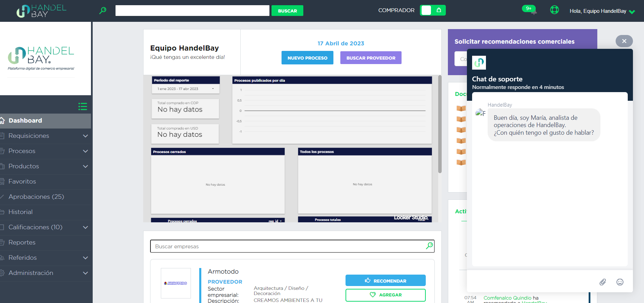The width and height of the screenshot is (644, 303).
Task: Open the help lifebuoy icon
Action: [x=554, y=10]
